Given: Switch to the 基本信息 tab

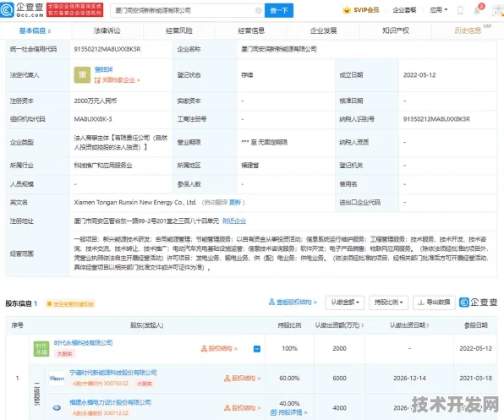Looking at the screenshot, I should click(x=35, y=30).
